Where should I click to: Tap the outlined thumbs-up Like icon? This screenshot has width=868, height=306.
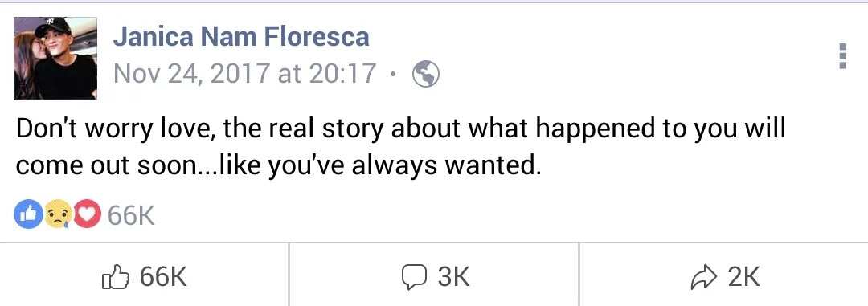(116, 276)
